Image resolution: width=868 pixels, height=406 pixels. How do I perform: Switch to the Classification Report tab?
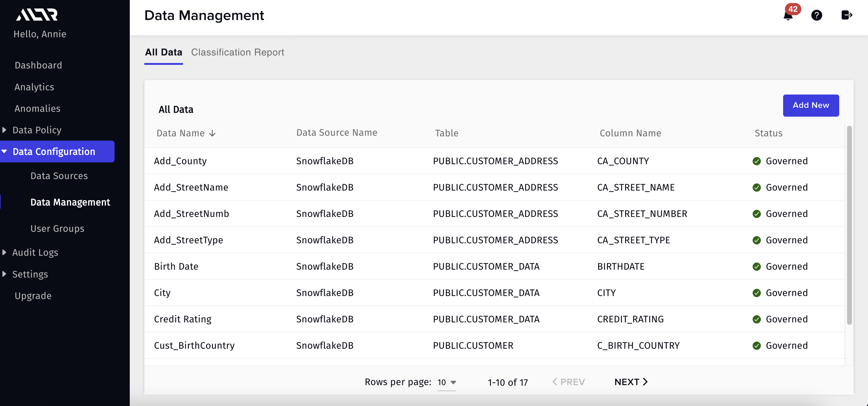(238, 52)
